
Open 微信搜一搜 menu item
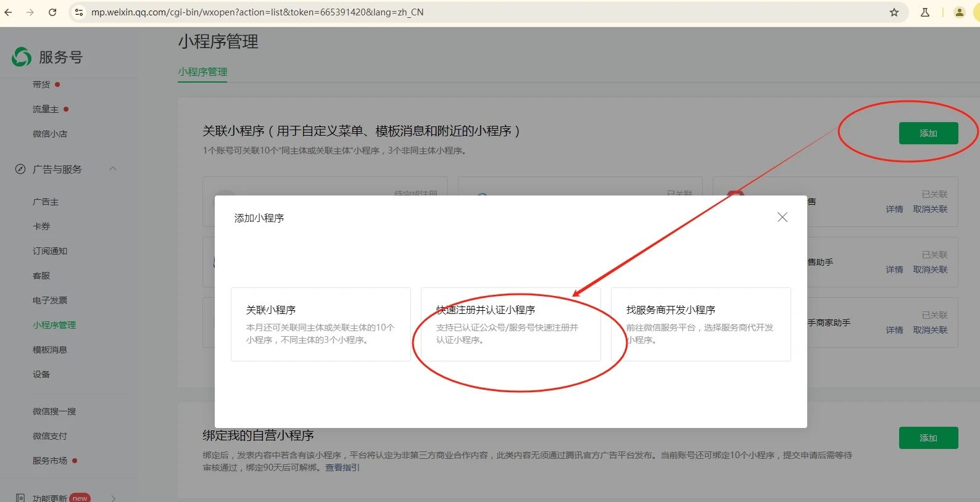tap(54, 411)
